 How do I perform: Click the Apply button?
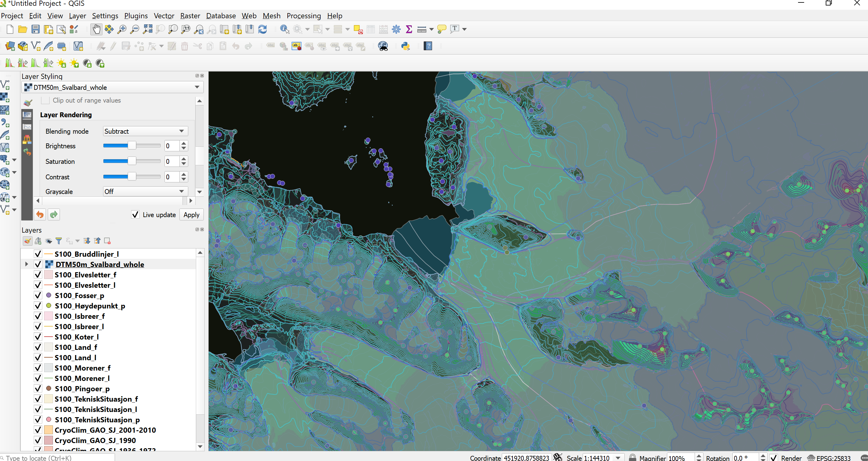[x=191, y=214]
